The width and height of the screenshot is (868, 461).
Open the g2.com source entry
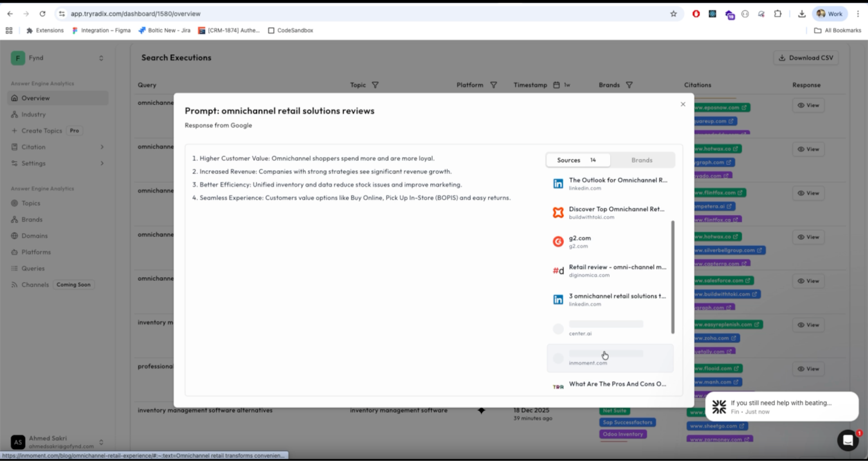point(610,242)
